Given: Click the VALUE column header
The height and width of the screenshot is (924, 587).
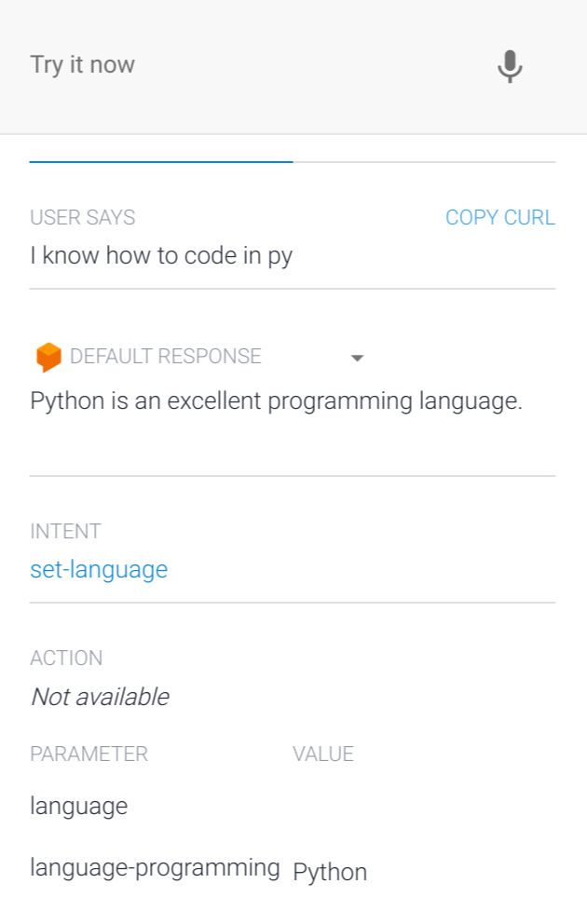Looking at the screenshot, I should (323, 754).
